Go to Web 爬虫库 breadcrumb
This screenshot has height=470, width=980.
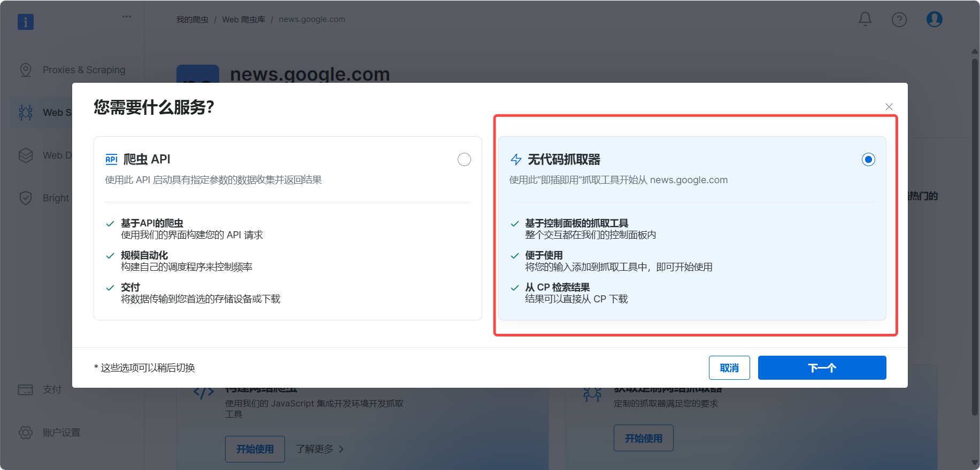pyautogui.click(x=243, y=19)
